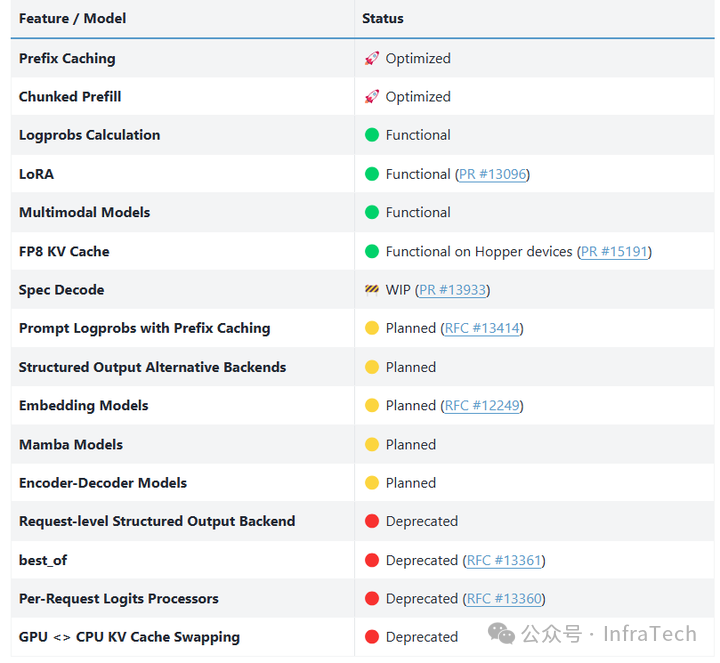Click red dot for GPU <> CPU KV Cache Swapping
This screenshot has width=720, height=663.
pos(372,637)
